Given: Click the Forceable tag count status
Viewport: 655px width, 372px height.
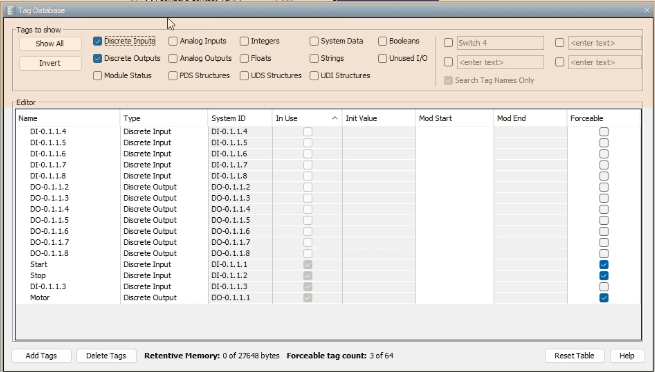Looking at the screenshot, I should pos(340,356).
